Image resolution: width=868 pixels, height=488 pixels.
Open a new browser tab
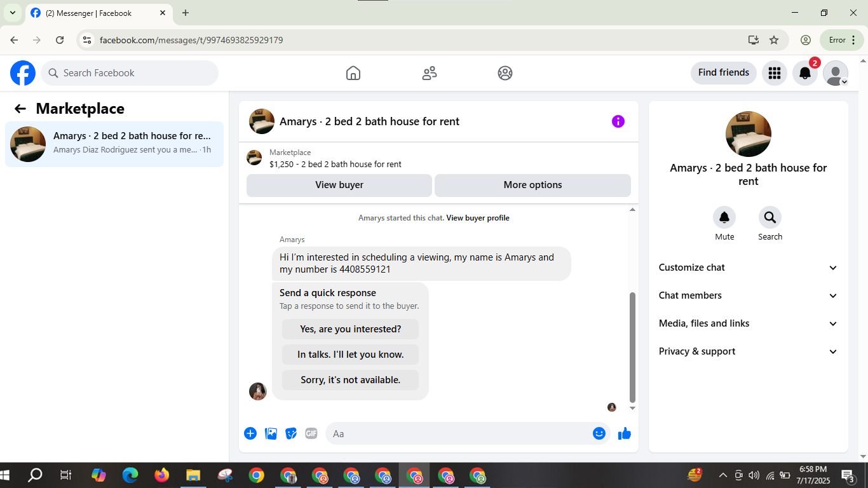tap(186, 13)
